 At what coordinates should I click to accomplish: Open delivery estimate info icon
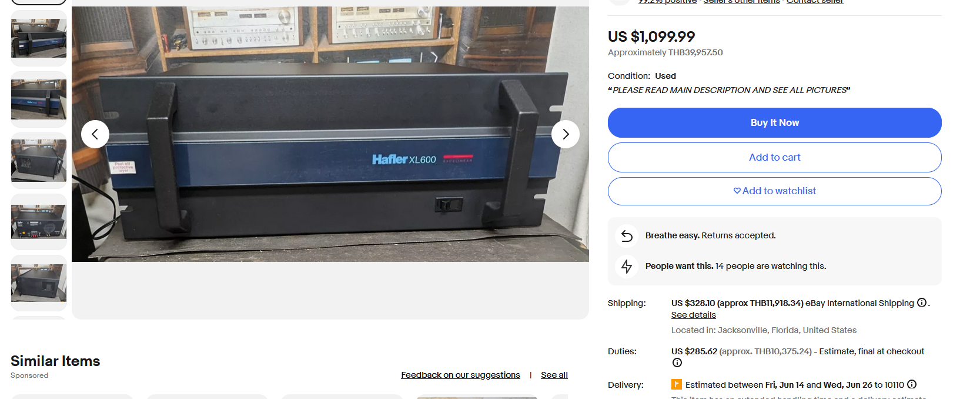pyautogui.click(x=912, y=384)
